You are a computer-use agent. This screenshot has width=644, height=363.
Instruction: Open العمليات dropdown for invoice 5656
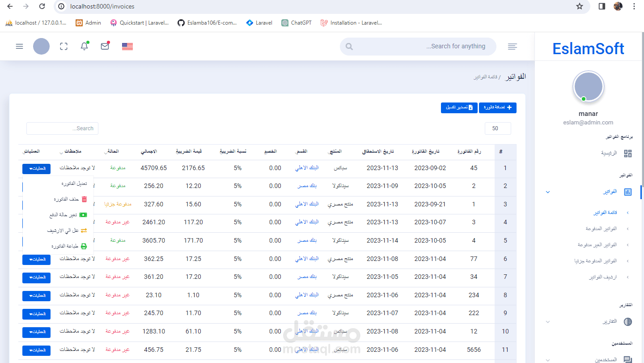pyautogui.click(x=36, y=350)
